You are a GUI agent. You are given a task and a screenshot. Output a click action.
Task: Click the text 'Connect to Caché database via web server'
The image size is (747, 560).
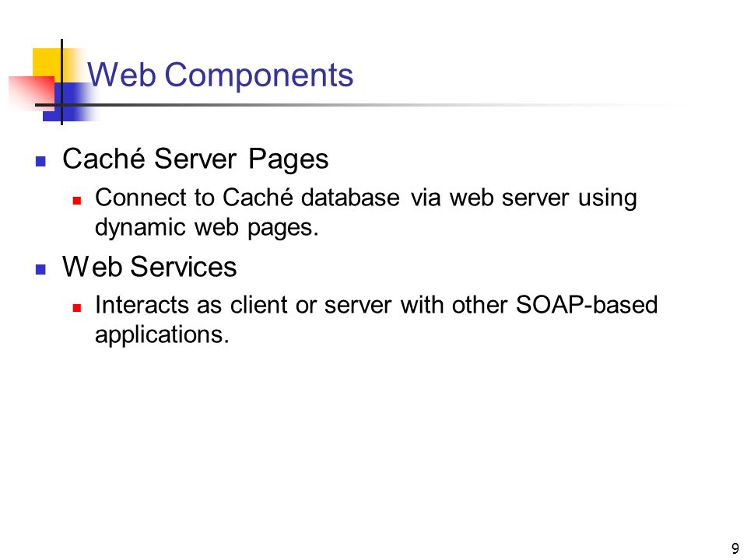(x=332, y=198)
